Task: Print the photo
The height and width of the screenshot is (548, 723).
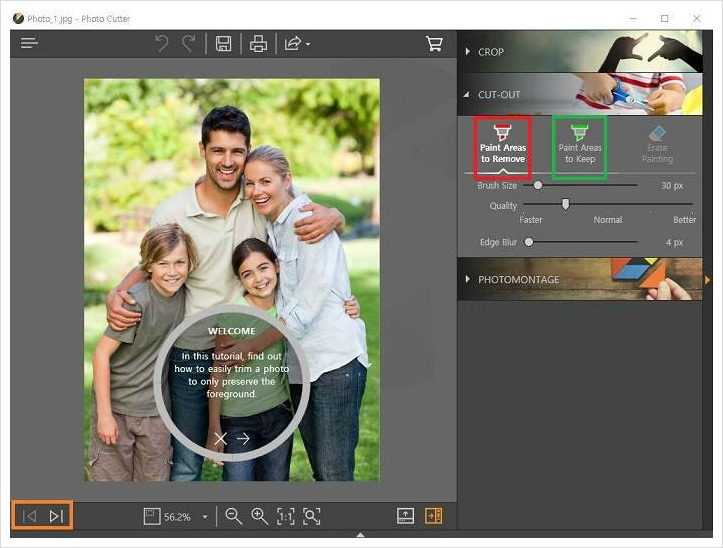Action: pos(258,44)
